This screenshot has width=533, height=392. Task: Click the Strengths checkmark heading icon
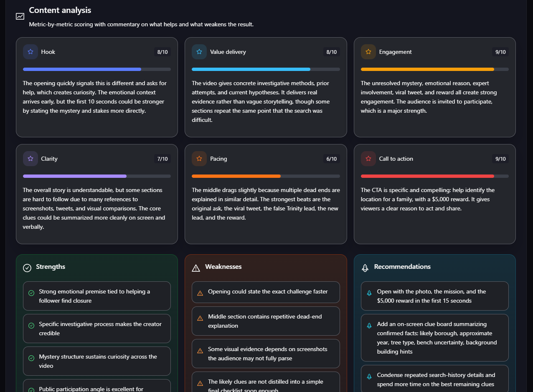click(27, 268)
